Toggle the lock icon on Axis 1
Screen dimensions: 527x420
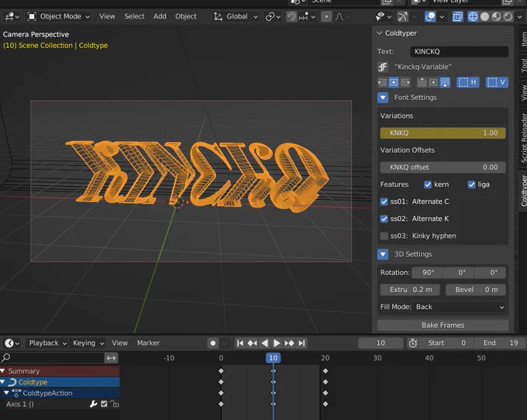click(x=115, y=404)
